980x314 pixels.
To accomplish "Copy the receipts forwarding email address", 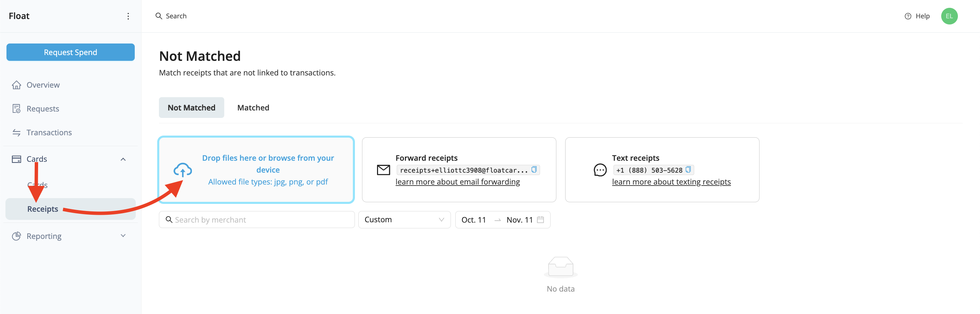I will 534,170.
